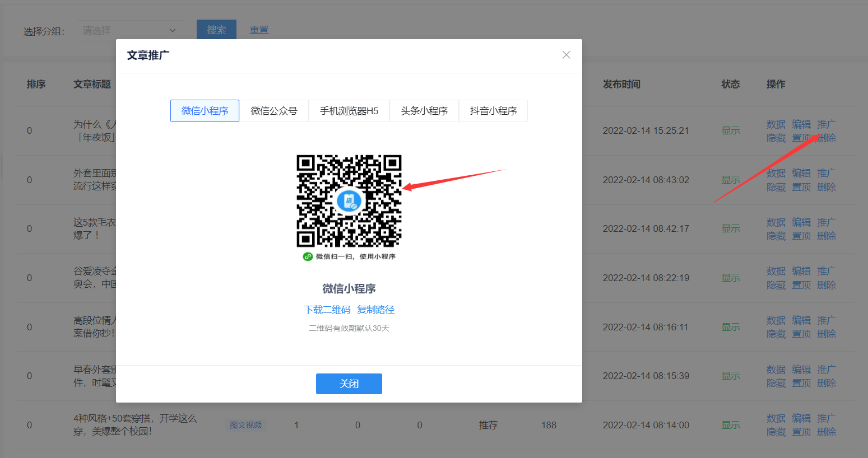Image resolution: width=868 pixels, height=458 pixels.
Task: Click 显示 status of 08:14:00 article
Action: click(731, 425)
